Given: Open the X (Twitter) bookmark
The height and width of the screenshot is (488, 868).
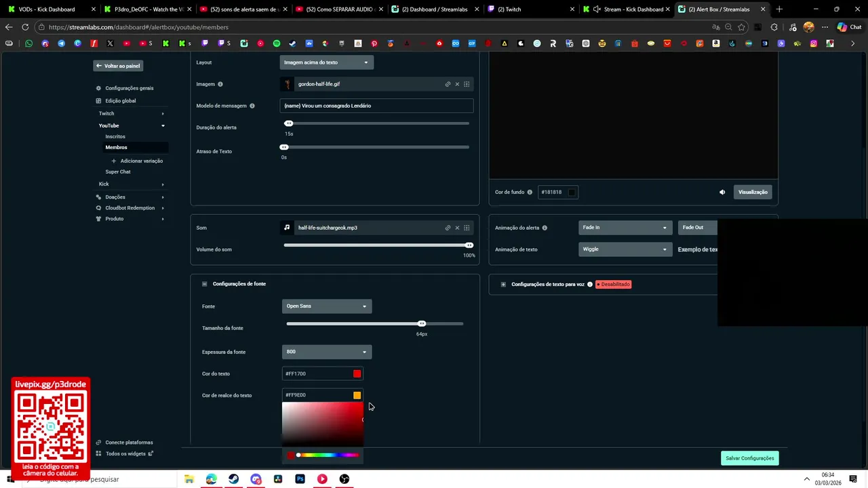Looking at the screenshot, I should tap(110, 43).
